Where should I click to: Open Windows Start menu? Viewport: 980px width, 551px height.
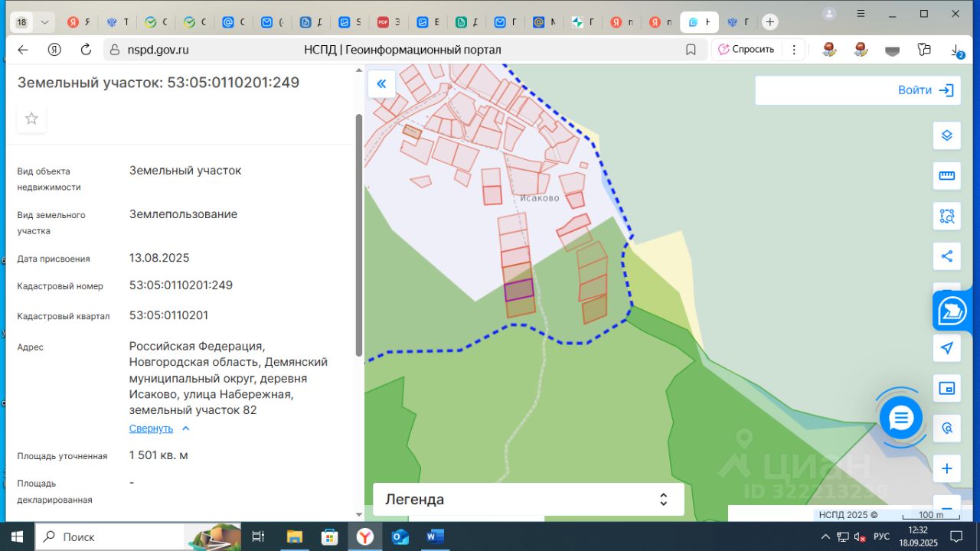click(x=17, y=536)
